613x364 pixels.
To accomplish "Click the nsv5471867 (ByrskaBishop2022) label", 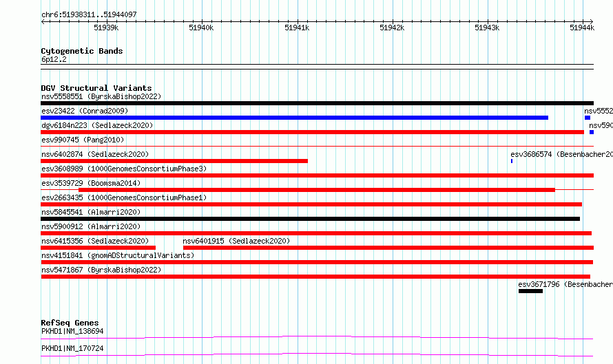I will (101, 270).
